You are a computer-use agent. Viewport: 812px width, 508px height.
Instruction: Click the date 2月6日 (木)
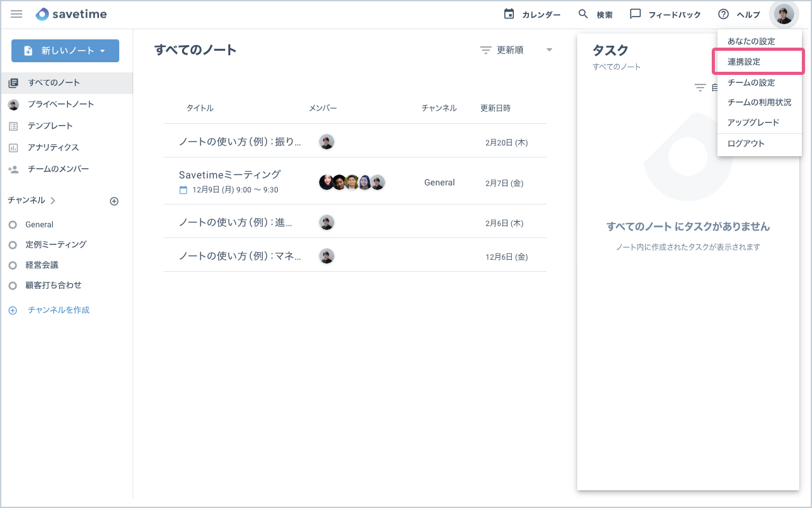pos(504,224)
